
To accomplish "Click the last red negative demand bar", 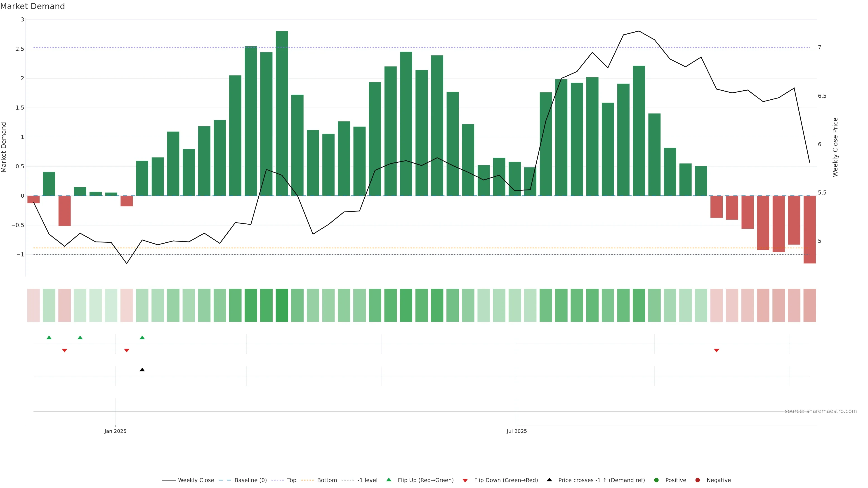I will pyautogui.click(x=809, y=229).
